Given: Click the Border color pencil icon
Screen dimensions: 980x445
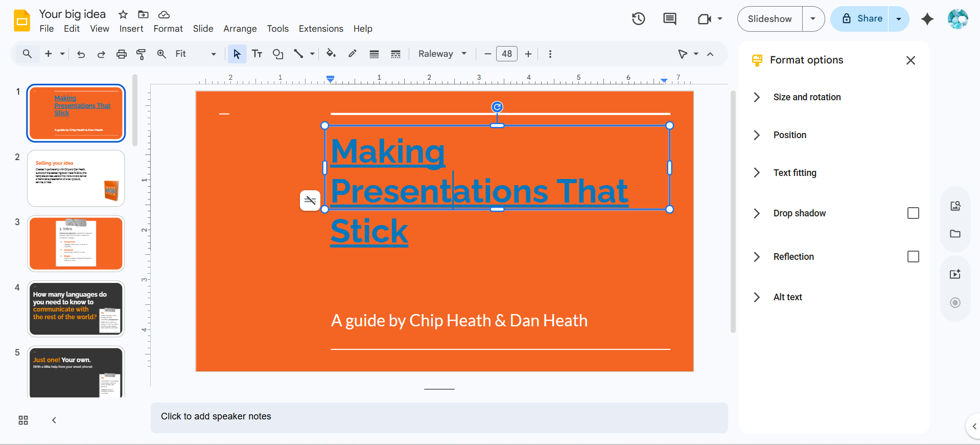Looking at the screenshot, I should tap(353, 54).
